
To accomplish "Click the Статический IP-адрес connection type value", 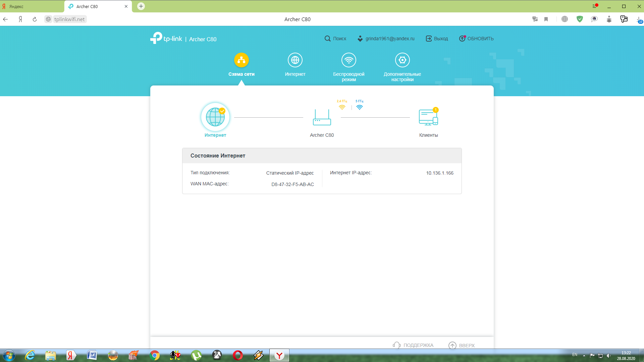I will [290, 173].
